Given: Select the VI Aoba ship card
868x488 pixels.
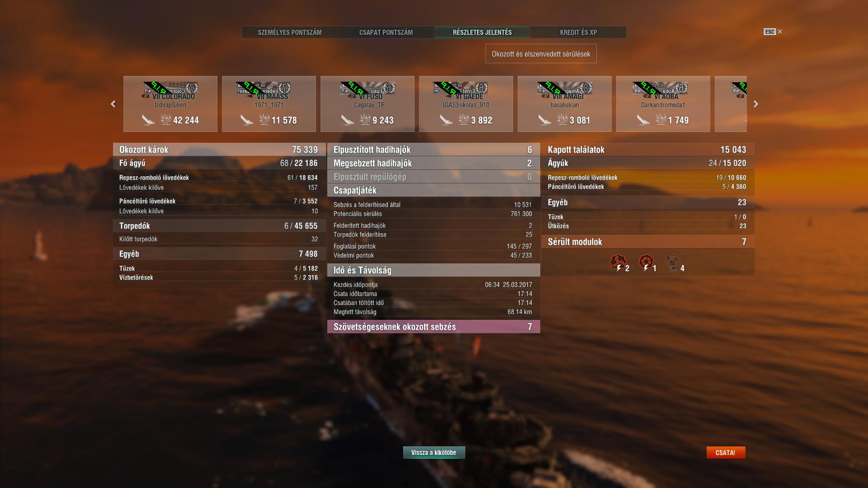Looking at the screenshot, I should (663, 104).
